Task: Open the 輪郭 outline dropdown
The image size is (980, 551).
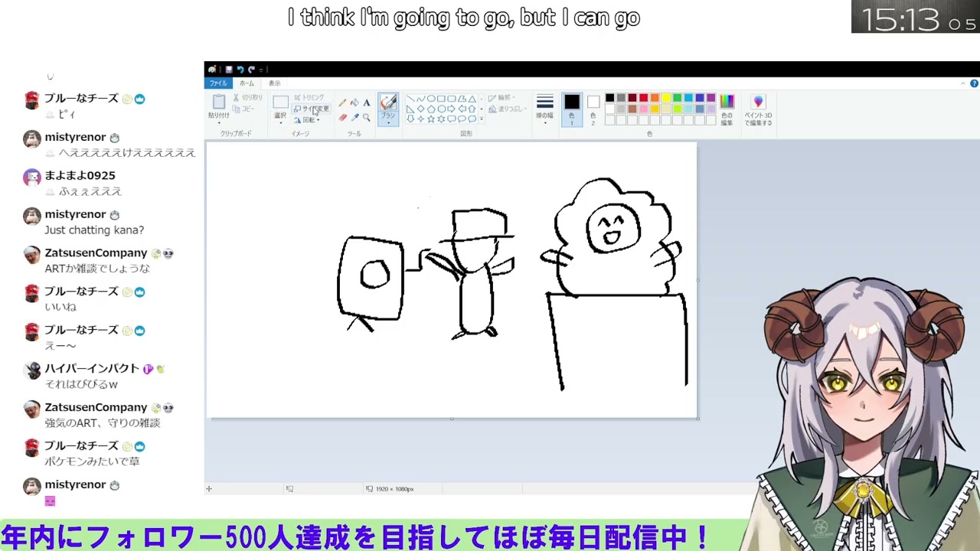Action: pos(501,97)
